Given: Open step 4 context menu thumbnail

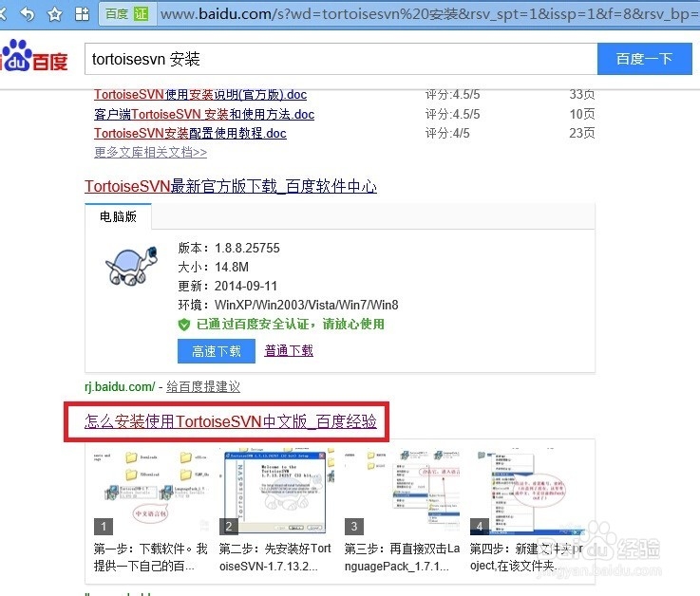Looking at the screenshot, I should [528, 491].
